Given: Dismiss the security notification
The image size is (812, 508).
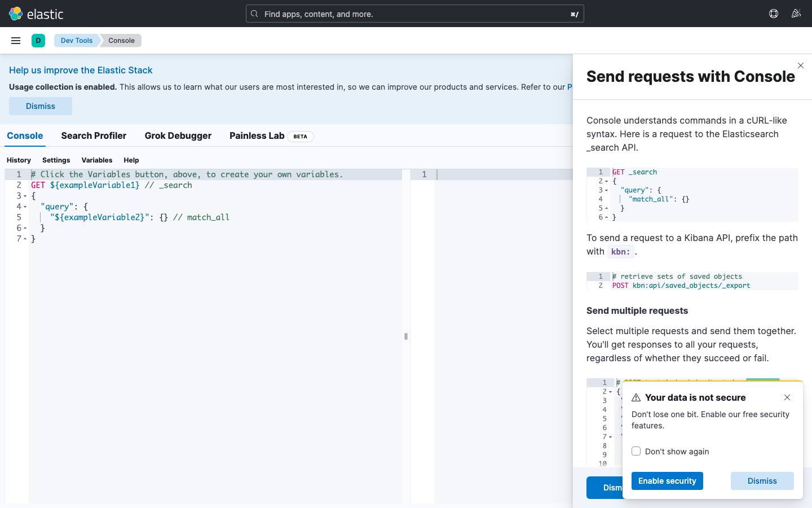Looking at the screenshot, I should click(762, 481).
